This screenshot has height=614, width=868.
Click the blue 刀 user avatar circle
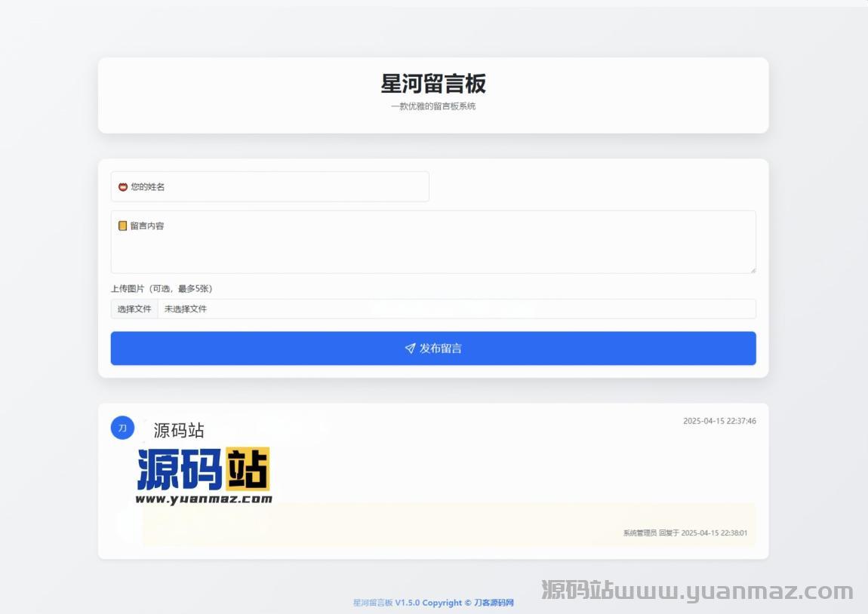(x=122, y=428)
